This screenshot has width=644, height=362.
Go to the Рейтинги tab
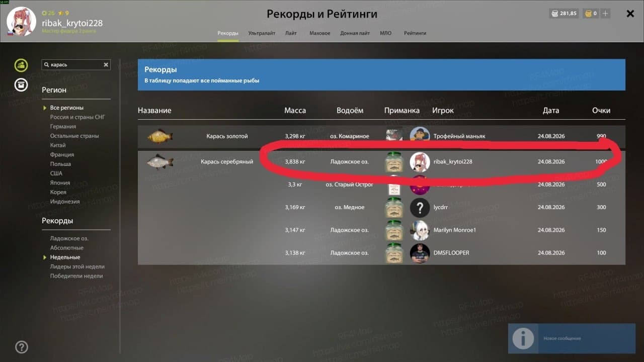pos(415,33)
